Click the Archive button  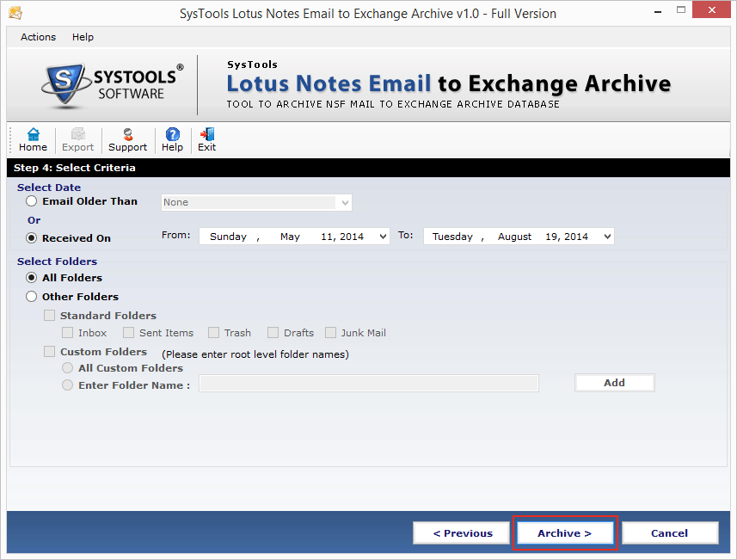564,533
